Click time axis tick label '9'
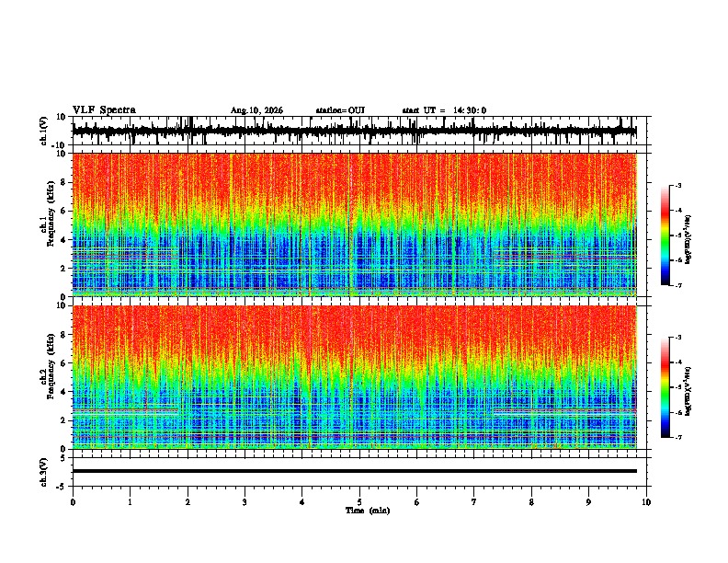The width and height of the screenshot is (728, 563). click(x=588, y=502)
